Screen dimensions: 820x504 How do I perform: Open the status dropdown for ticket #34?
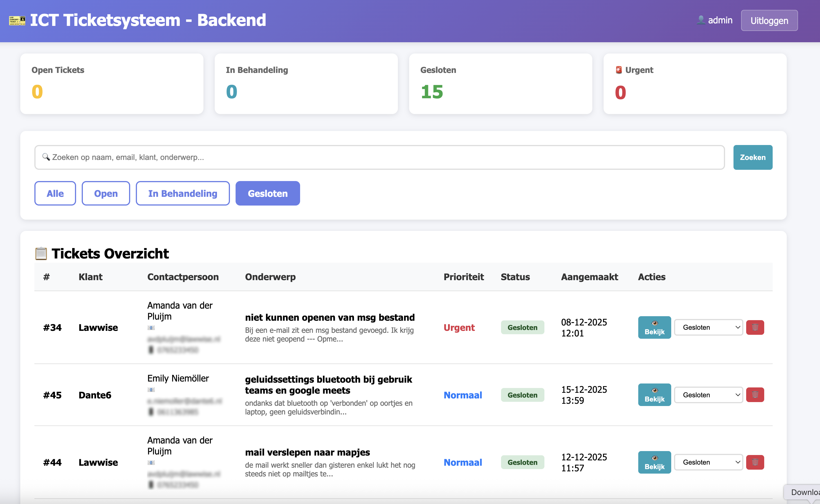click(708, 327)
